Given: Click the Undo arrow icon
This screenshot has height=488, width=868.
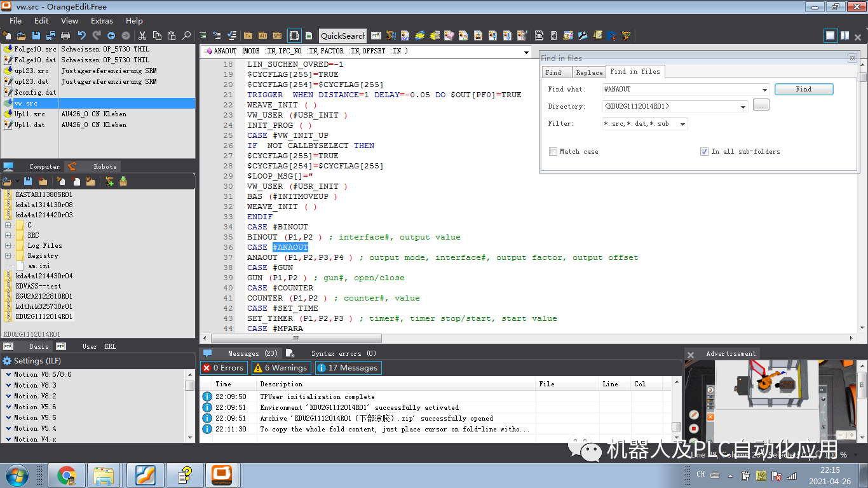Looking at the screenshot, I should tap(82, 36).
